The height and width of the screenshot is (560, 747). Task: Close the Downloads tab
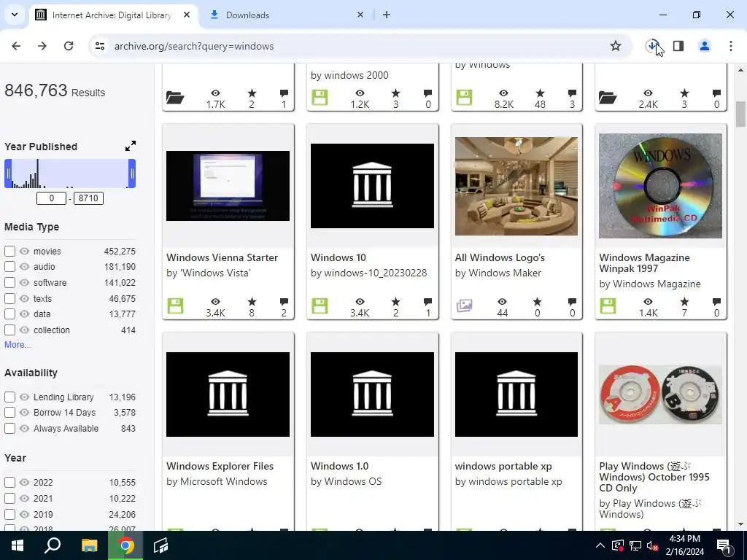pos(360,15)
